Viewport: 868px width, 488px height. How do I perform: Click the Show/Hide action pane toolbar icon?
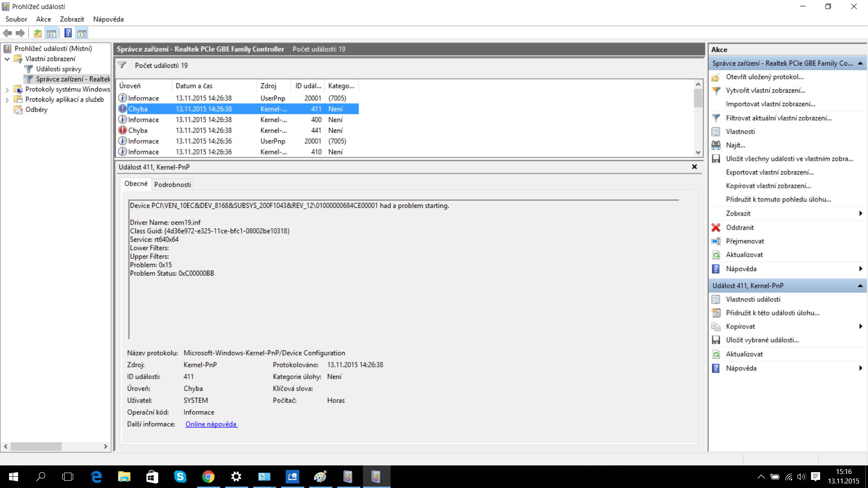(82, 33)
